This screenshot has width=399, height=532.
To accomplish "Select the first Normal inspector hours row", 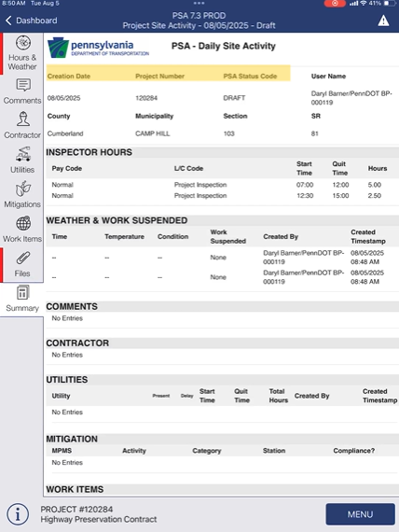I will (222, 185).
